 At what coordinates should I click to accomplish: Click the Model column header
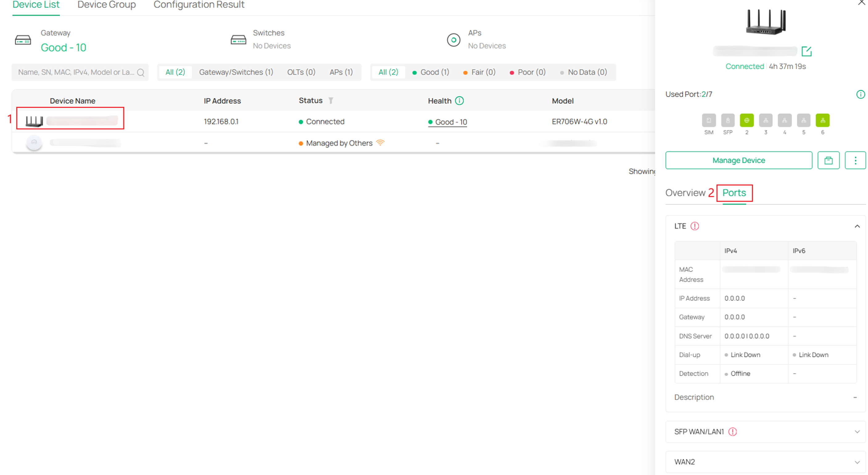pyautogui.click(x=562, y=101)
